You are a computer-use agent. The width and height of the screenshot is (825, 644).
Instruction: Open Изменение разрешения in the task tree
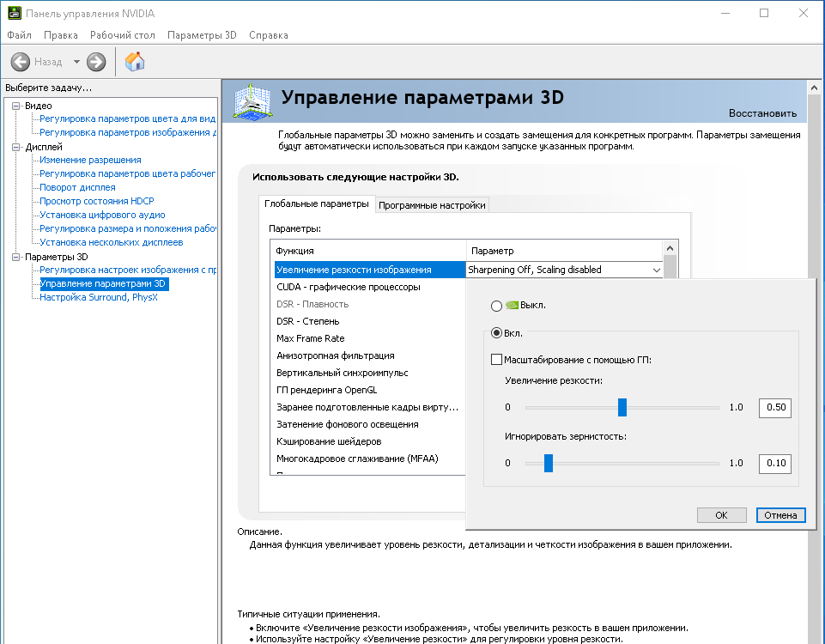[90, 160]
